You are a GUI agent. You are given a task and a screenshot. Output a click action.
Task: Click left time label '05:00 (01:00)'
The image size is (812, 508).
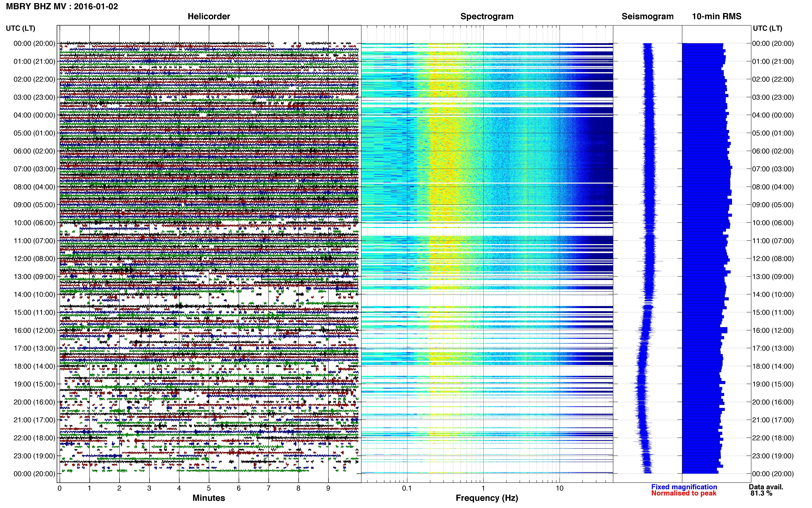(34, 133)
